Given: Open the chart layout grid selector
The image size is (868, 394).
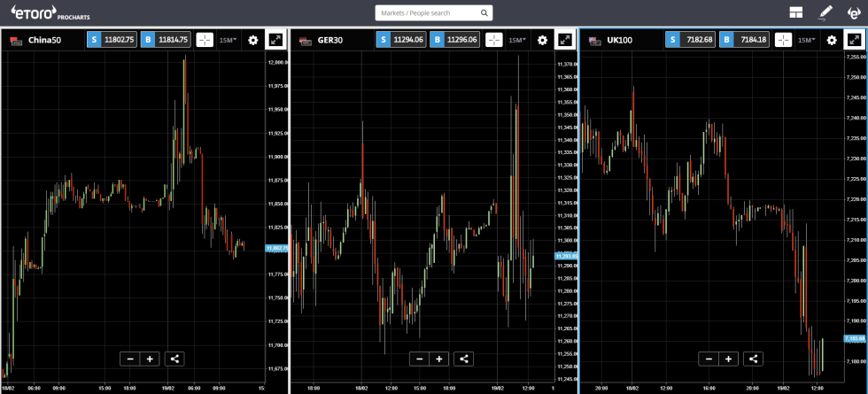Looking at the screenshot, I should pos(797,12).
